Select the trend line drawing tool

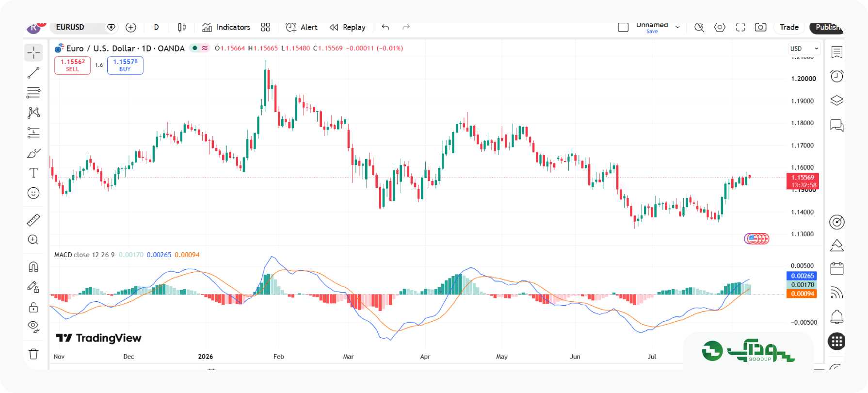[33, 73]
